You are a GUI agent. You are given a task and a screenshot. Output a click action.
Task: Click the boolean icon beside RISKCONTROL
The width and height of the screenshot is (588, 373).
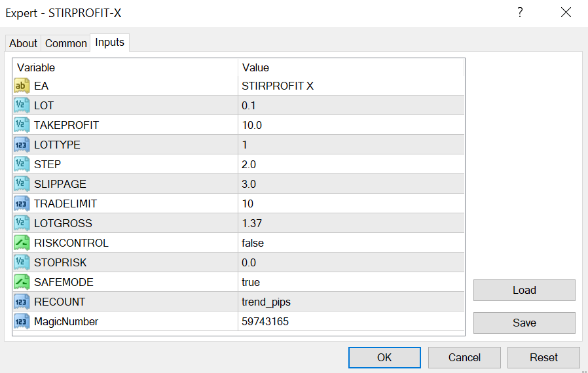(x=22, y=243)
